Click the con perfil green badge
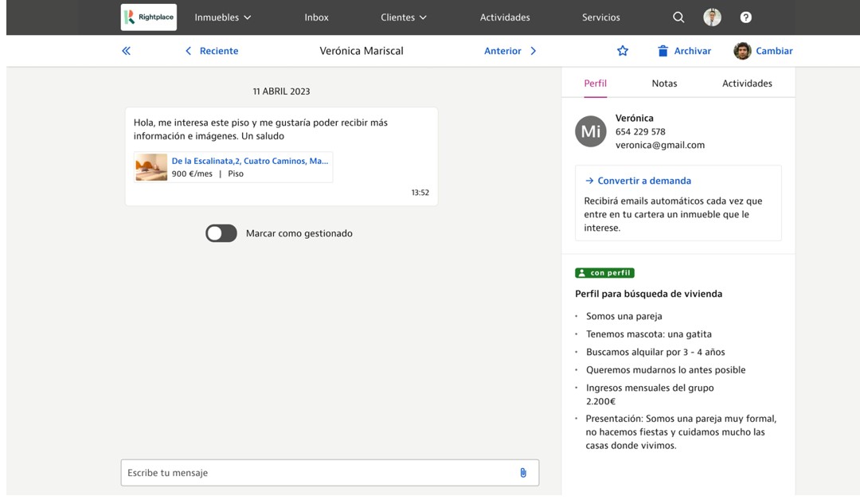Screen dimensions: 860x504 point(604,272)
